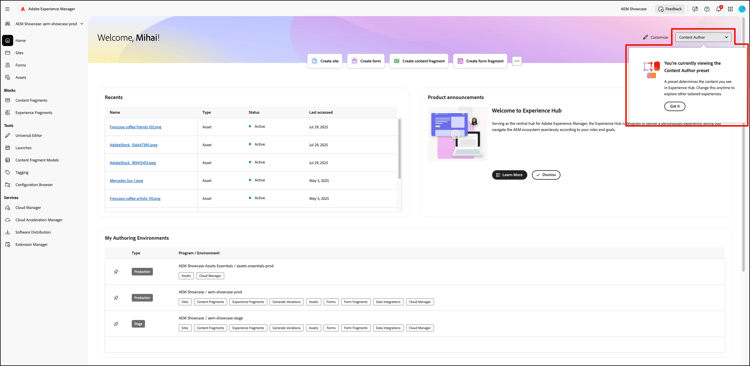Click Generate Variations in the aem-showcase-prod row
This screenshot has height=366, width=750.
[287, 302]
